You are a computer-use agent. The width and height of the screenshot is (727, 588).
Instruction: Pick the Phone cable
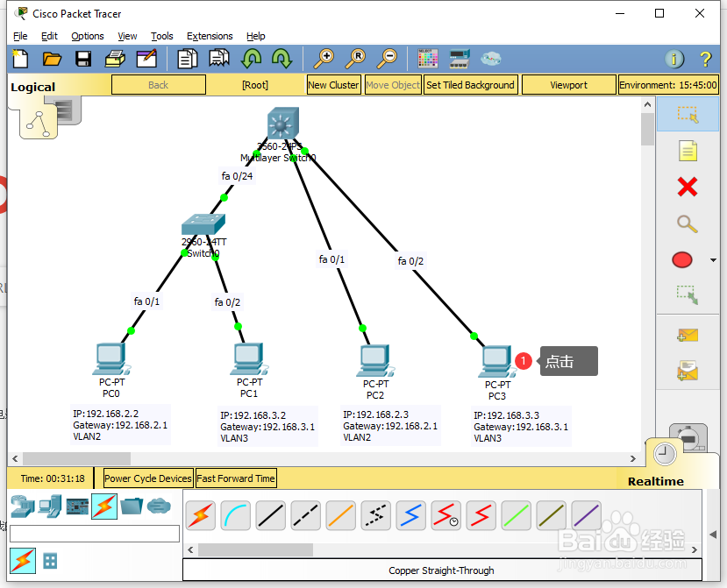pos(375,515)
